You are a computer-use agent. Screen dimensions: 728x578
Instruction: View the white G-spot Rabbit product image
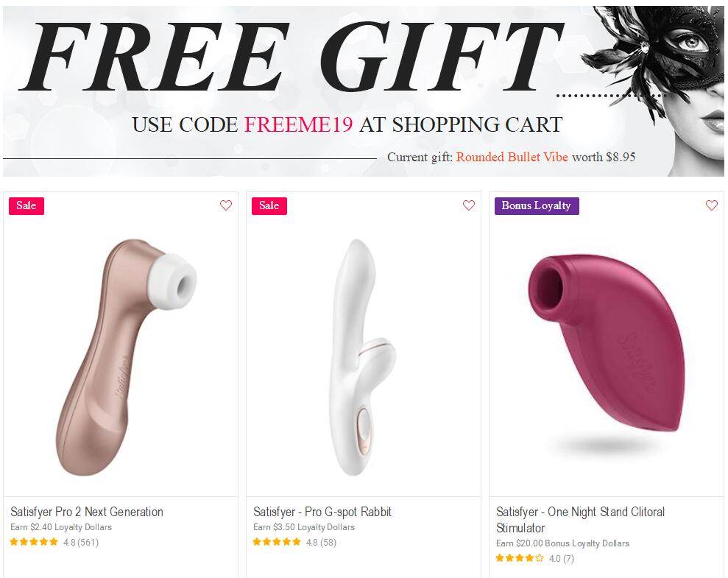coord(364,357)
